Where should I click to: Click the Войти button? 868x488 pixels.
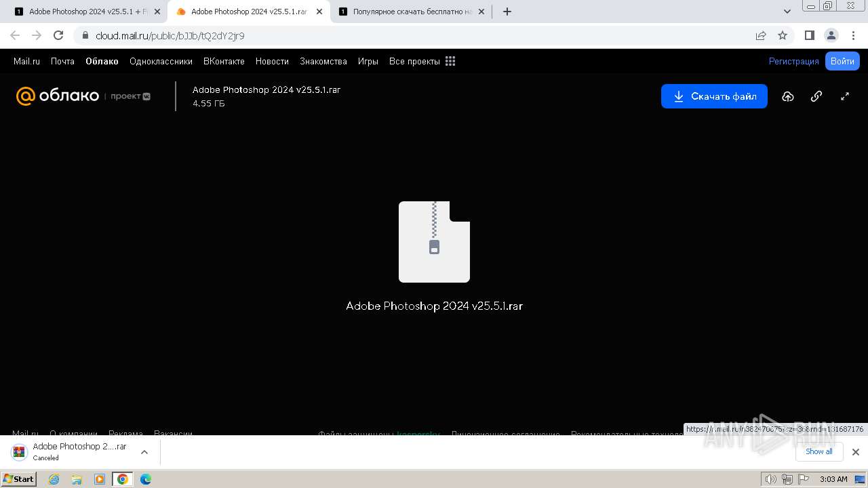pyautogui.click(x=842, y=61)
